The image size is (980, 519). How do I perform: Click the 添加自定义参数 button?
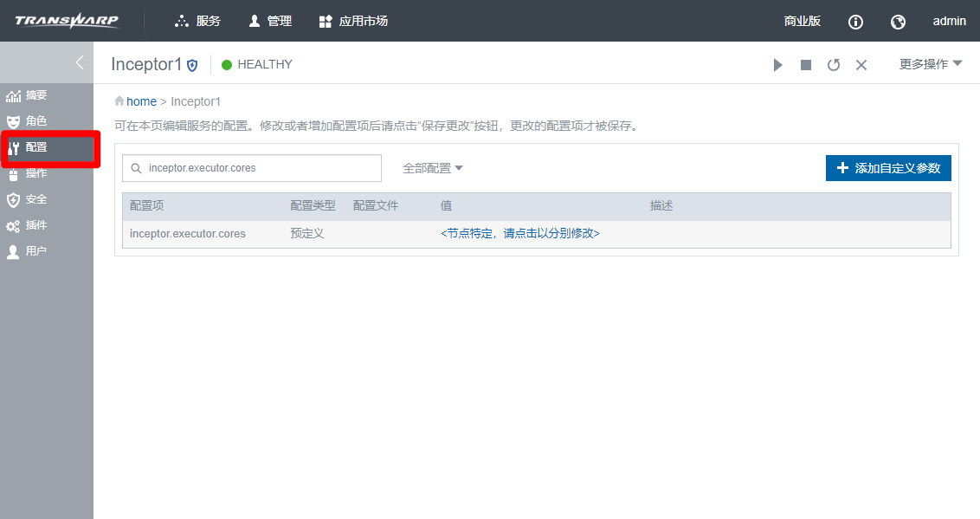(x=888, y=168)
